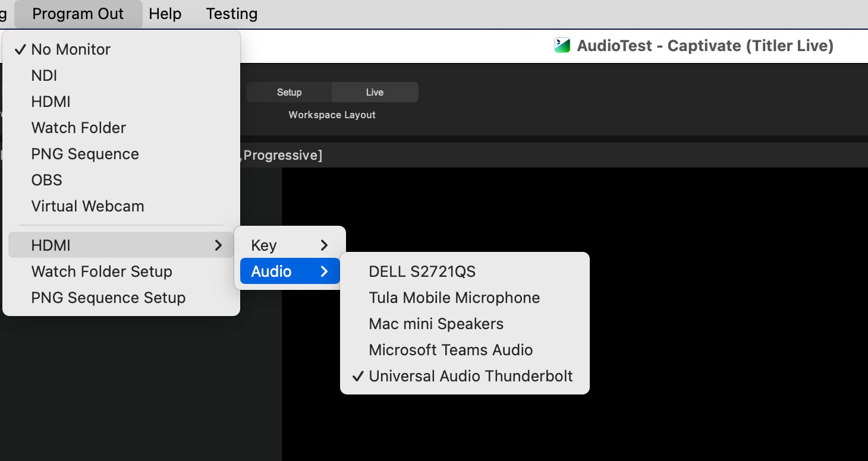Click the AudioTest window title text
The height and width of the screenshot is (461, 868).
tap(705, 46)
